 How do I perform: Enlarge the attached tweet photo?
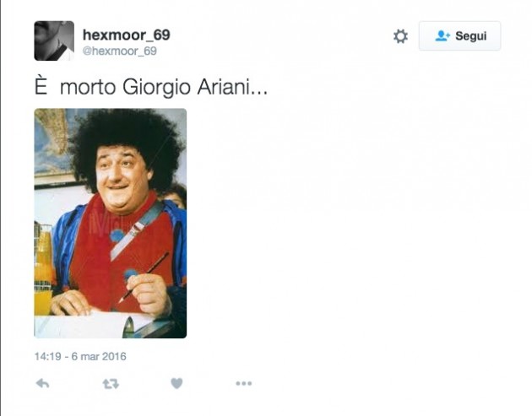[x=111, y=223]
